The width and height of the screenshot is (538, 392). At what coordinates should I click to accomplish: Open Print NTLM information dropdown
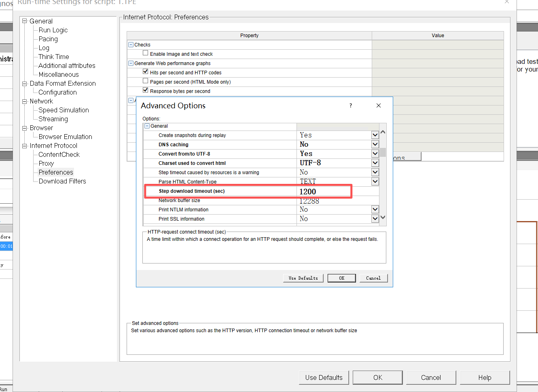point(375,209)
